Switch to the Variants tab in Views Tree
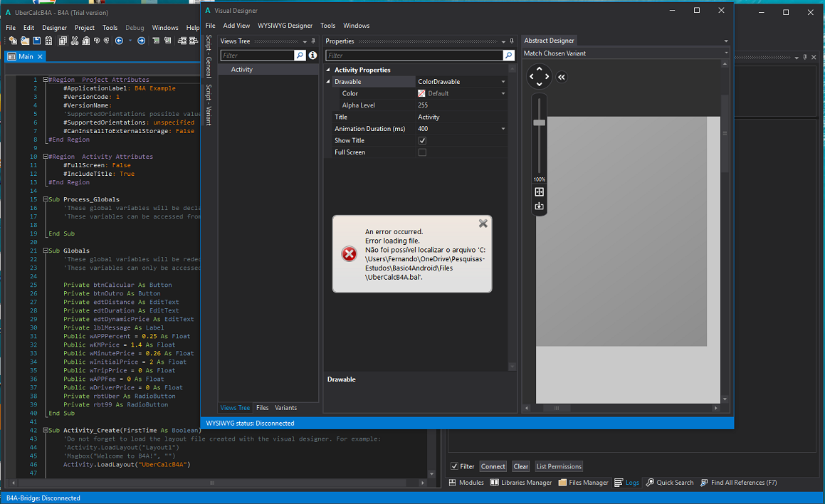Viewport: 825px width, 504px height. (x=285, y=407)
